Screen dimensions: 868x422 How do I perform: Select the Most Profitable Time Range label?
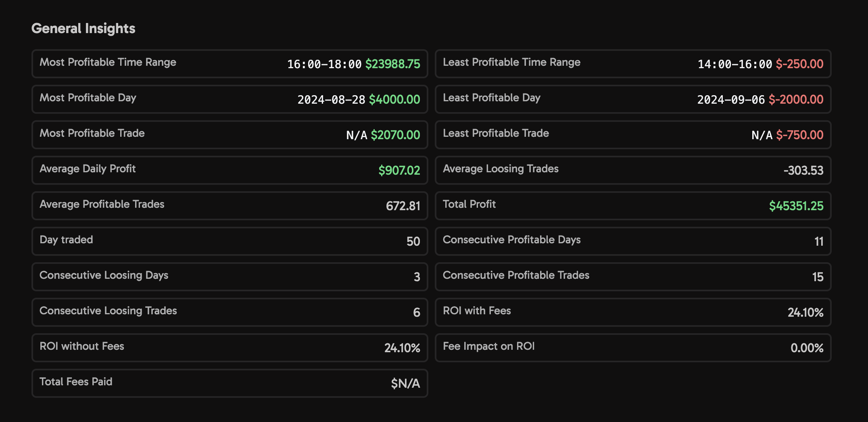(x=108, y=62)
